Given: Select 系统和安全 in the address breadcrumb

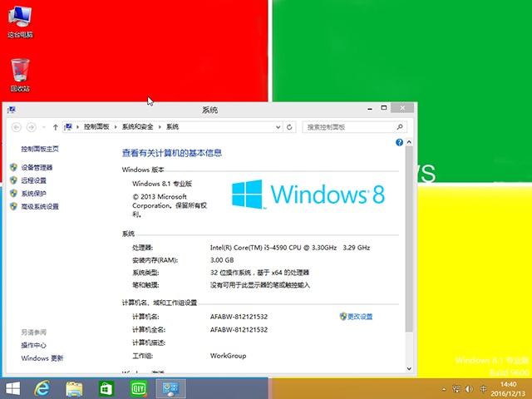Looking at the screenshot, I should 138,127.
